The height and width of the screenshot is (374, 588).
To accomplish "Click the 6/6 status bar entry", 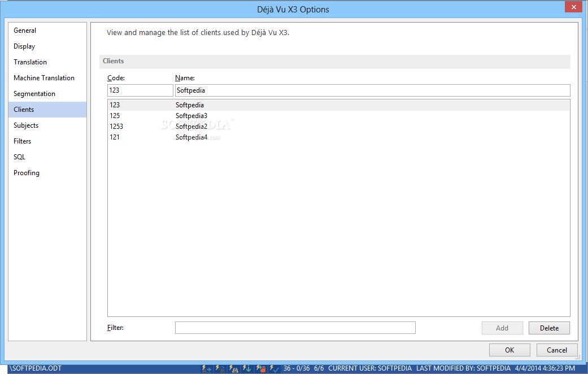I will [319, 368].
